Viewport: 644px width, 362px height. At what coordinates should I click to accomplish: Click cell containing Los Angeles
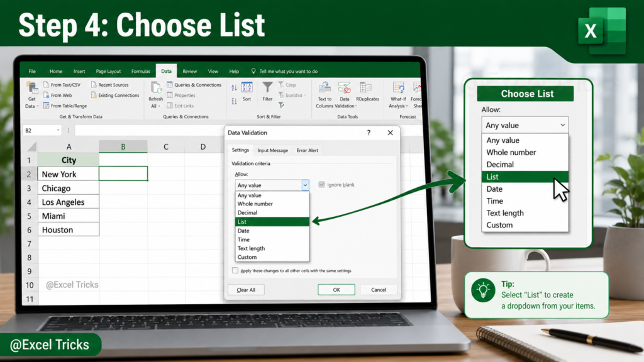point(68,202)
